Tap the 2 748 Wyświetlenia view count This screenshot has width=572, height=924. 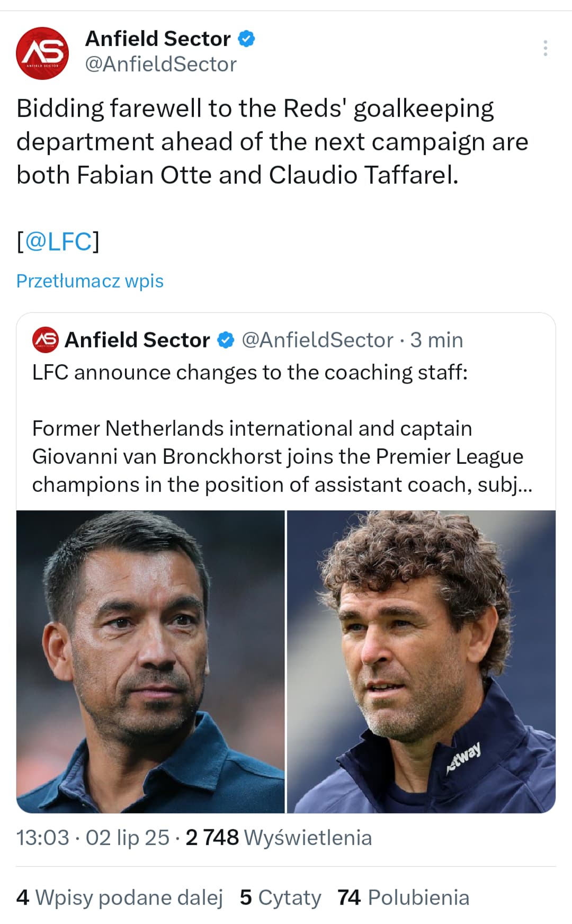point(279,838)
